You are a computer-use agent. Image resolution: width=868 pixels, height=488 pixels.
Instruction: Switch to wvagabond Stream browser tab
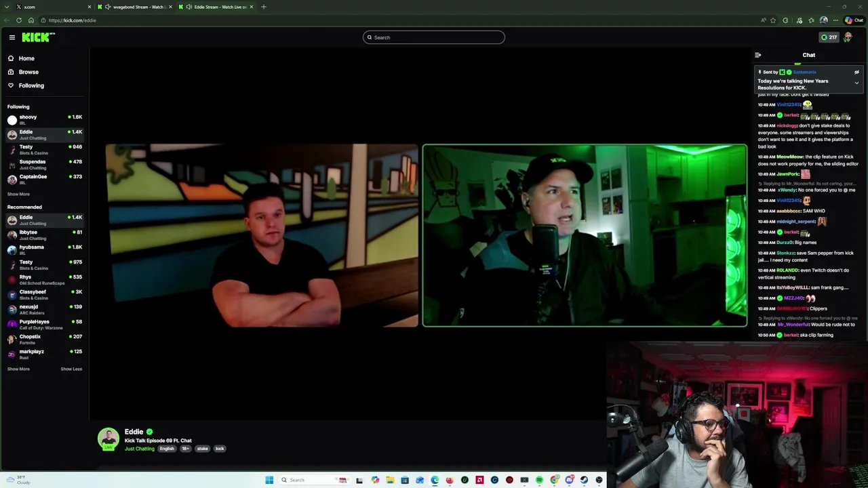pos(136,7)
